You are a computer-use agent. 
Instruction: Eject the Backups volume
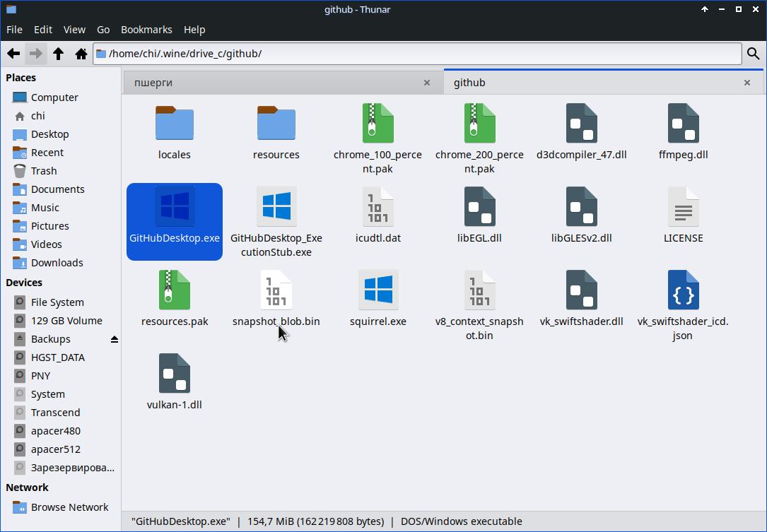pyautogui.click(x=115, y=339)
